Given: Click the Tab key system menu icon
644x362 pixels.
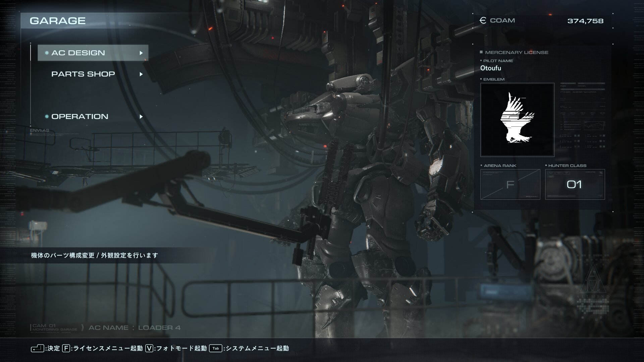Looking at the screenshot, I should coord(216,348).
